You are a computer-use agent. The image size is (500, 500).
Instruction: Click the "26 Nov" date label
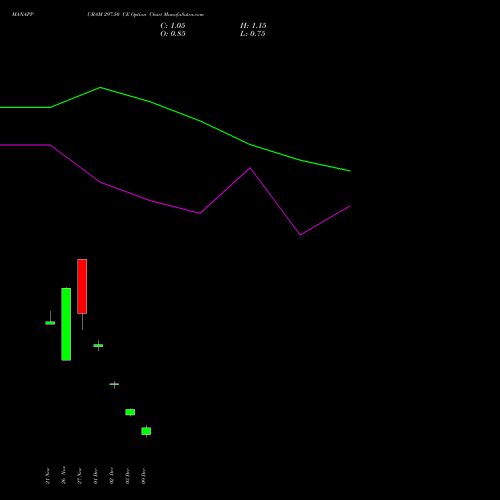pyautogui.click(x=64, y=475)
